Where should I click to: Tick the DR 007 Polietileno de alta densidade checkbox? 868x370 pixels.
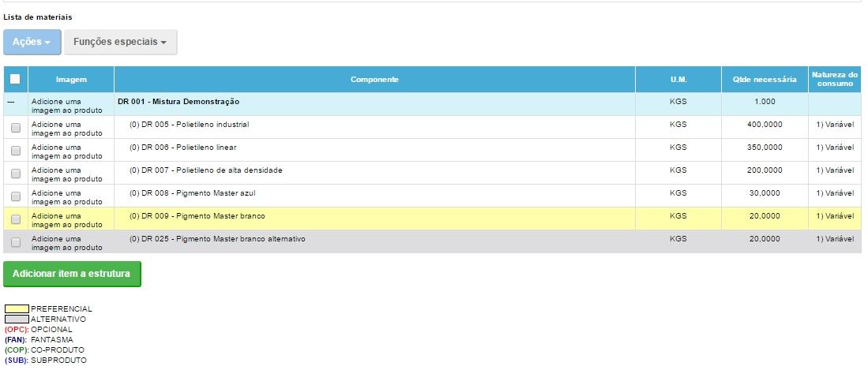(x=16, y=174)
